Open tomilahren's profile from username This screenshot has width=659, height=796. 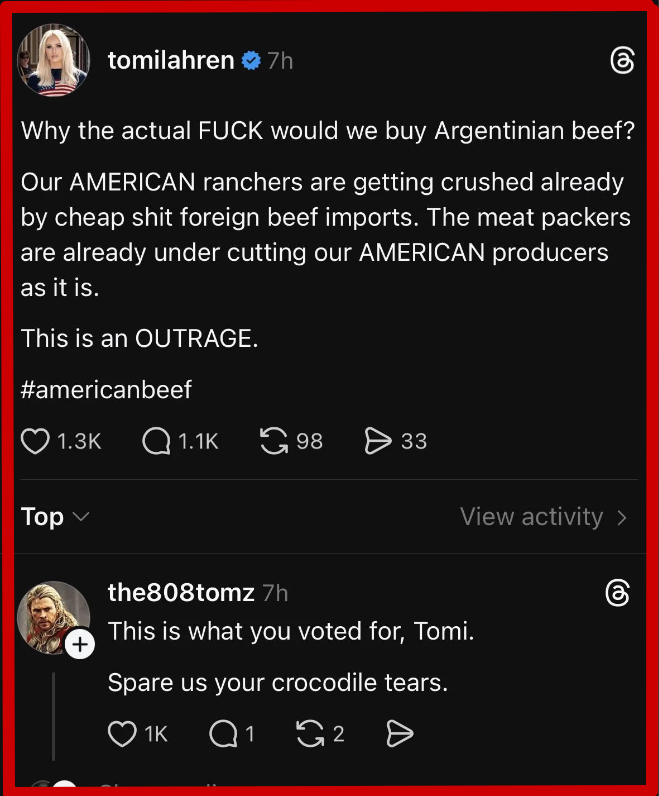(170, 61)
